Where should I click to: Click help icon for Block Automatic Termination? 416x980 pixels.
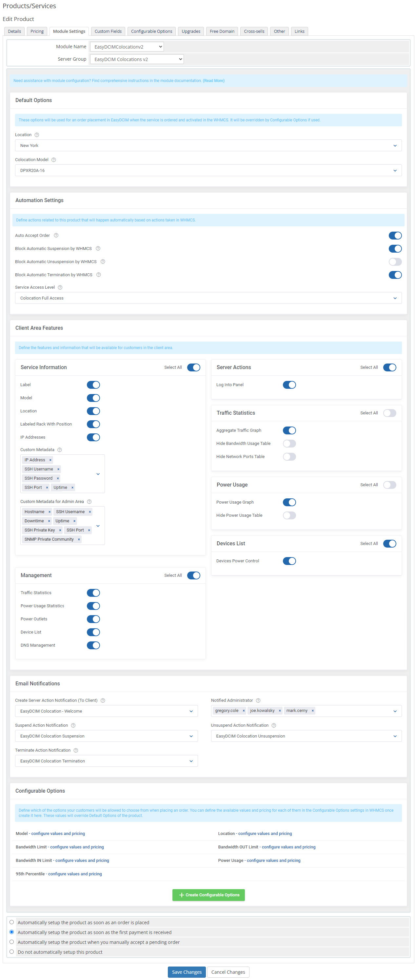tap(98, 275)
